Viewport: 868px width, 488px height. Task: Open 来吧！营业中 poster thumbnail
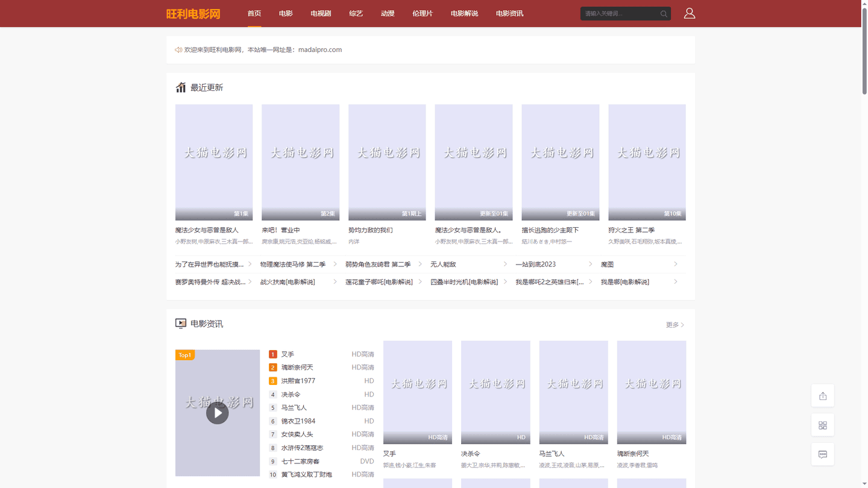pos(300,163)
